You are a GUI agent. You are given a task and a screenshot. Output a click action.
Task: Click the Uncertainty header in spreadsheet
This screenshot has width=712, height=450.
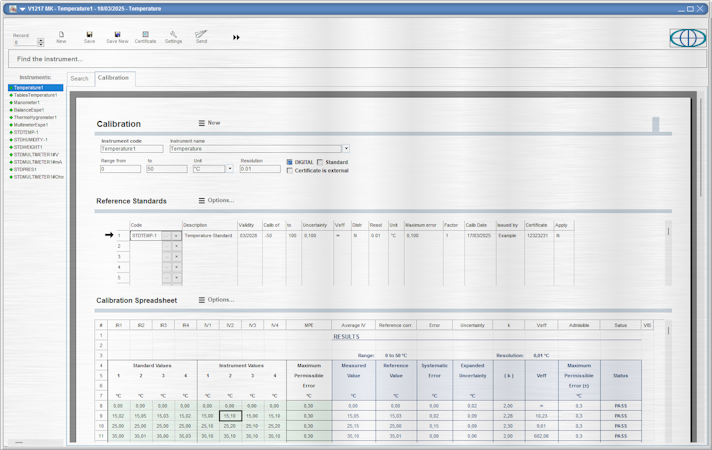coord(472,325)
